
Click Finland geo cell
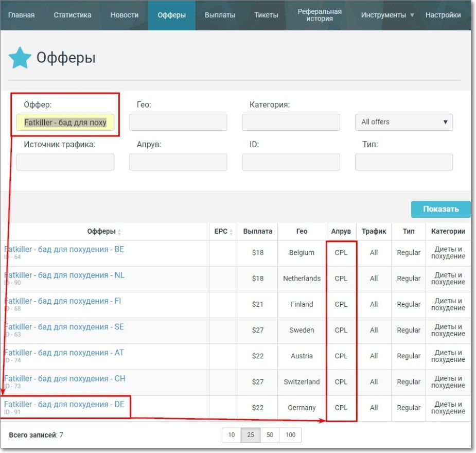coord(302,304)
